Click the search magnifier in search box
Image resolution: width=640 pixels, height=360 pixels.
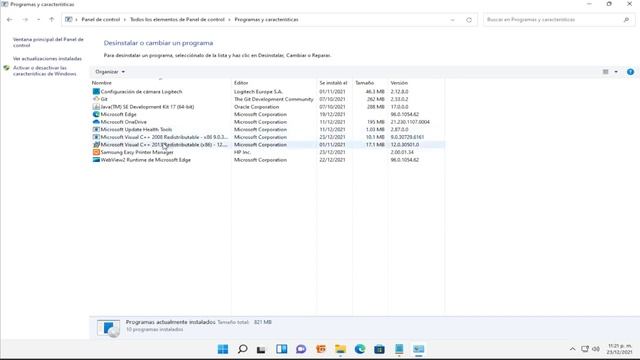point(626,20)
